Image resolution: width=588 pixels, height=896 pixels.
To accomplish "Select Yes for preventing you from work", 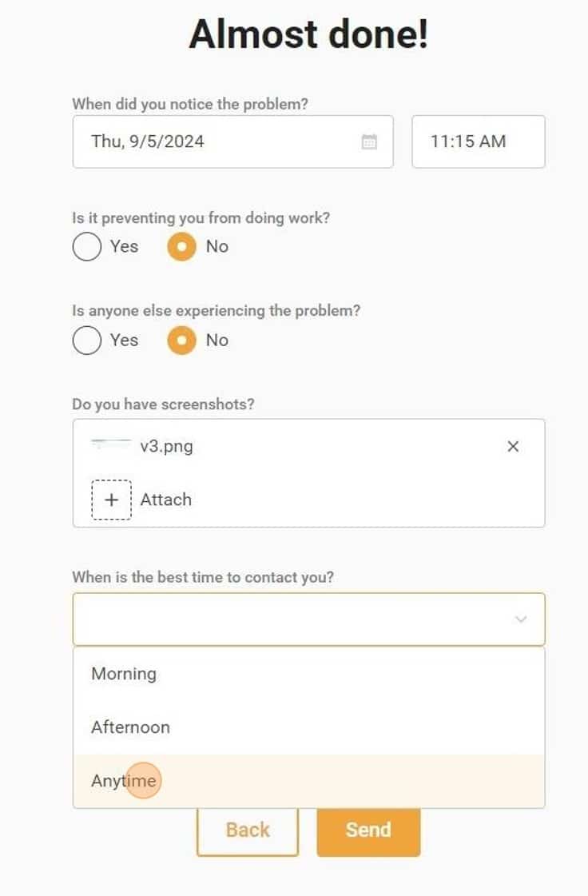I will tap(87, 247).
